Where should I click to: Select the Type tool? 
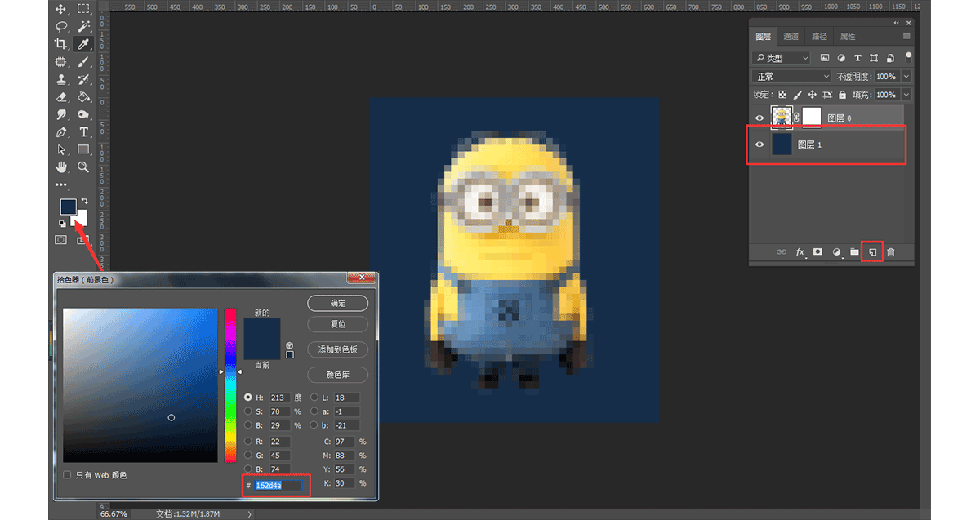(83, 132)
